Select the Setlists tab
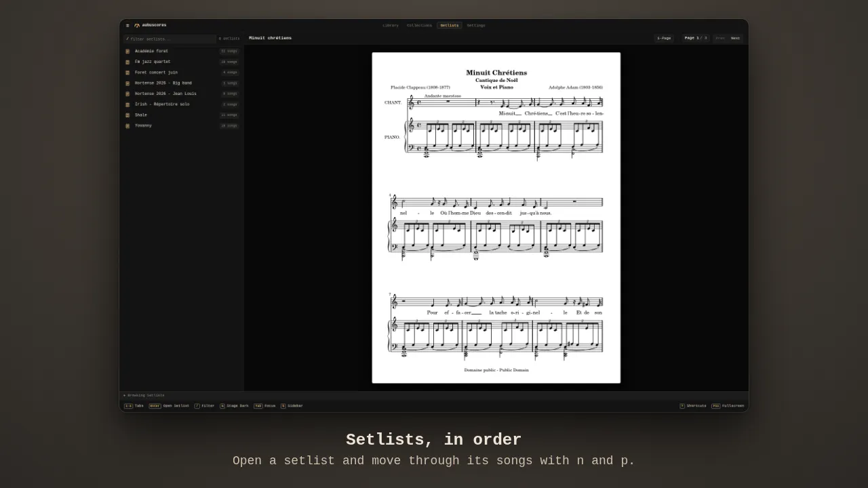 [450, 26]
